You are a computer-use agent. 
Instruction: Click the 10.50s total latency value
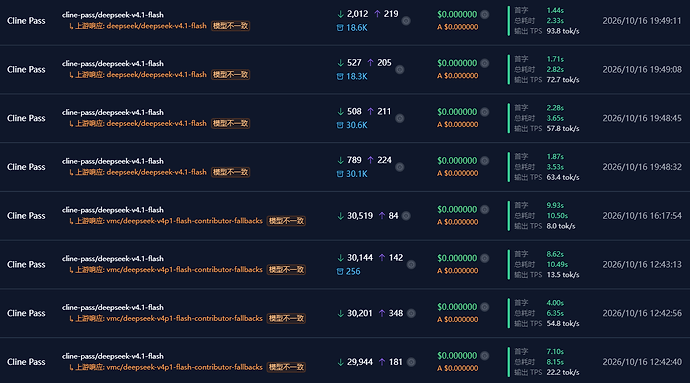pos(557,216)
